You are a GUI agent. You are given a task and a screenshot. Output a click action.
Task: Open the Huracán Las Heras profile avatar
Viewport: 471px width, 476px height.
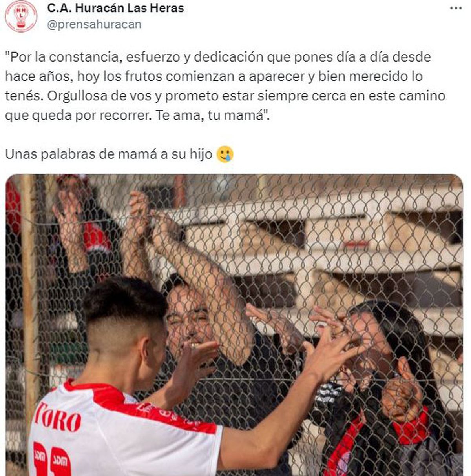click(21, 16)
